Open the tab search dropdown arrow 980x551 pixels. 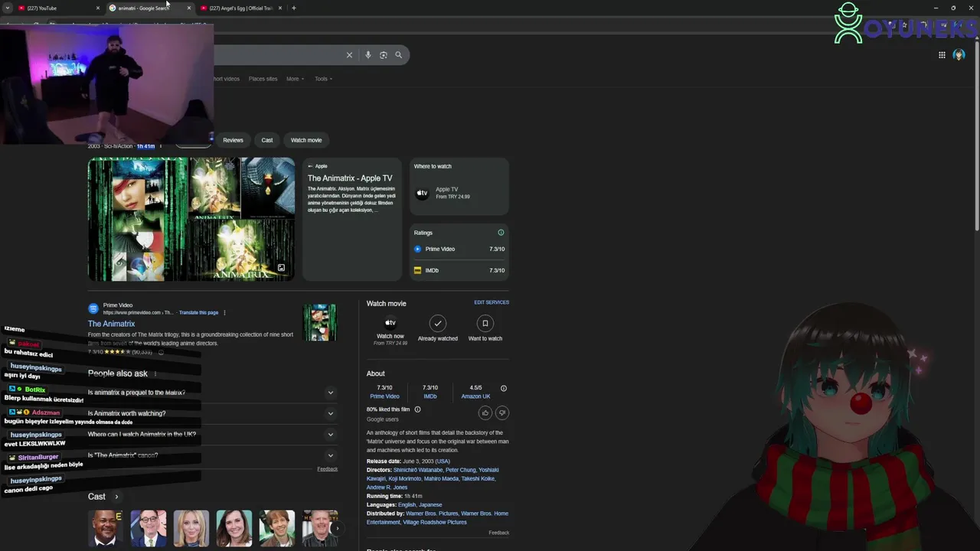[x=7, y=8]
